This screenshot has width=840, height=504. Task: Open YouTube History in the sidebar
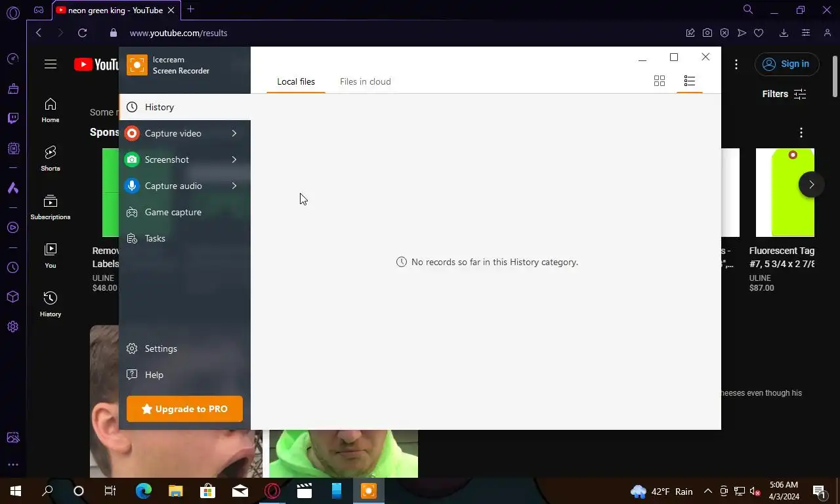pyautogui.click(x=51, y=304)
